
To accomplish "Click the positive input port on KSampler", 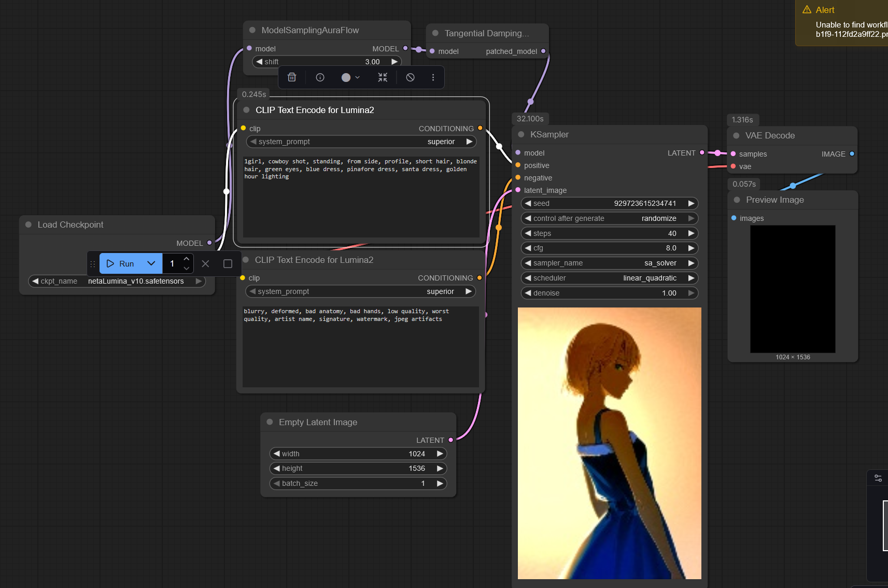I will click(518, 165).
